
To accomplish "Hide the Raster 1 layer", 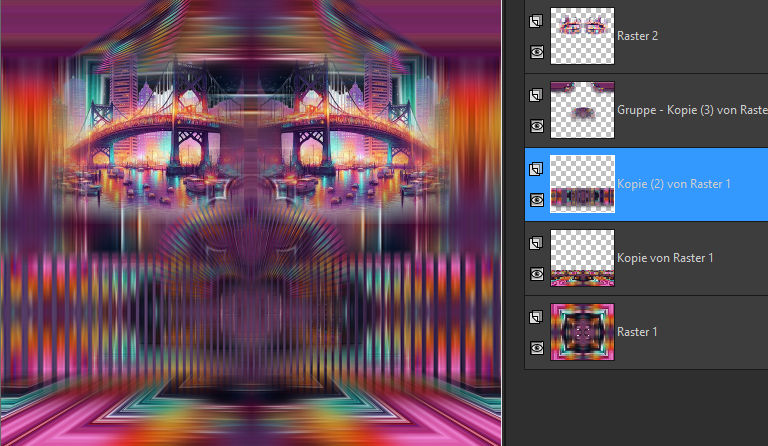I will pos(537,348).
